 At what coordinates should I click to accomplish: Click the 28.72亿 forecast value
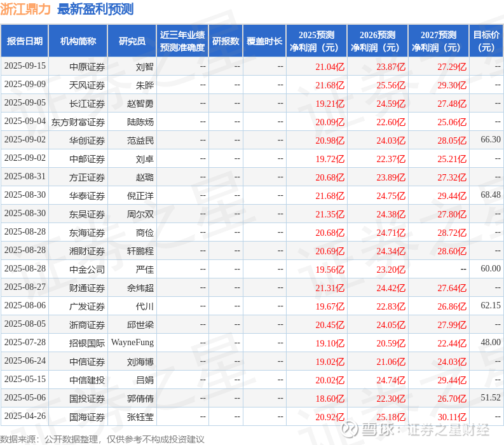452,233
